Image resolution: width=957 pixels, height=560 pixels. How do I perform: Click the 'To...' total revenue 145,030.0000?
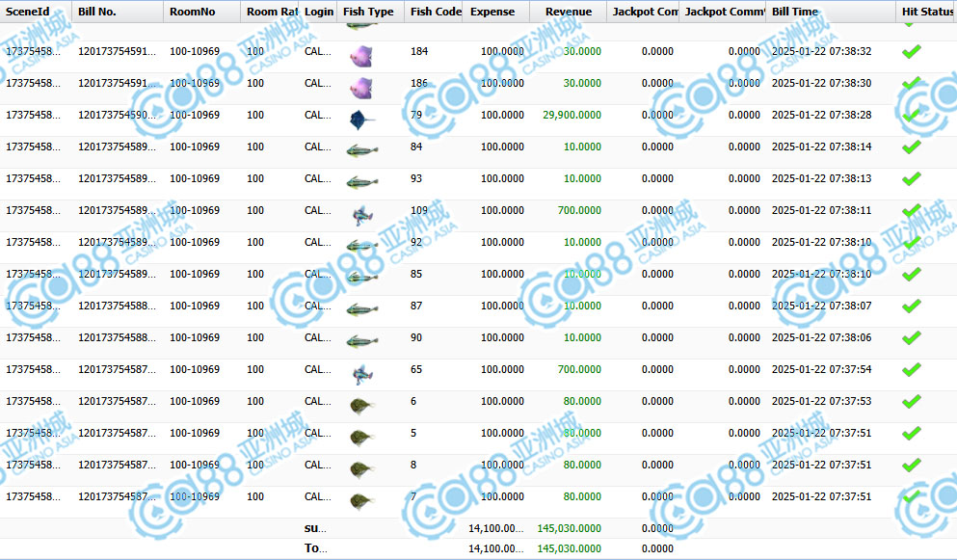click(x=569, y=548)
